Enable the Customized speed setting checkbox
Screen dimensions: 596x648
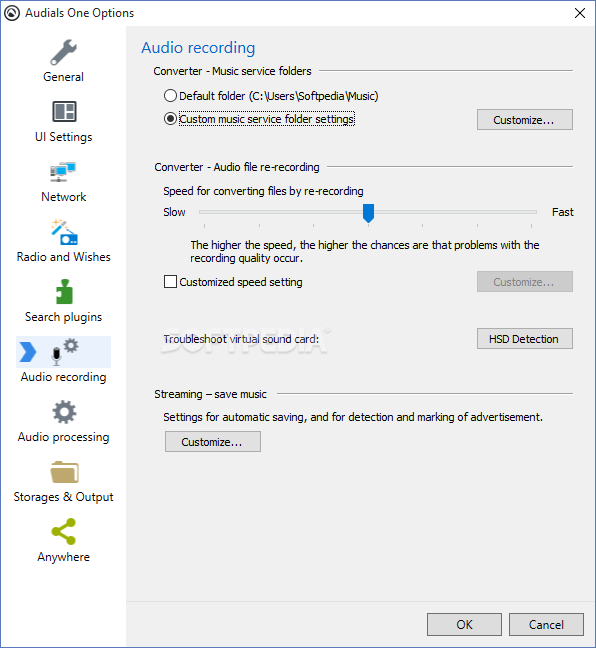pyautogui.click(x=170, y=282)
